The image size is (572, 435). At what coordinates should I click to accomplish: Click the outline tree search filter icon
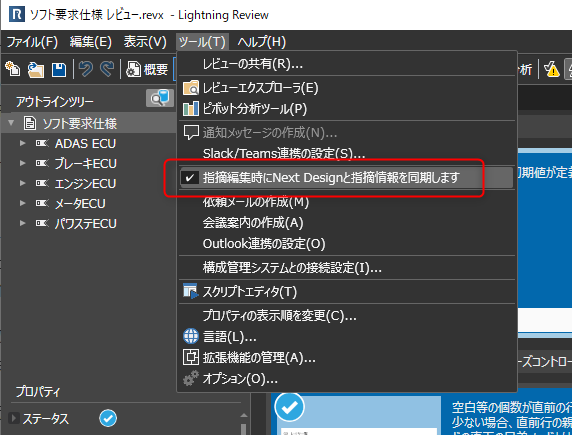click(x=160, y=98)
